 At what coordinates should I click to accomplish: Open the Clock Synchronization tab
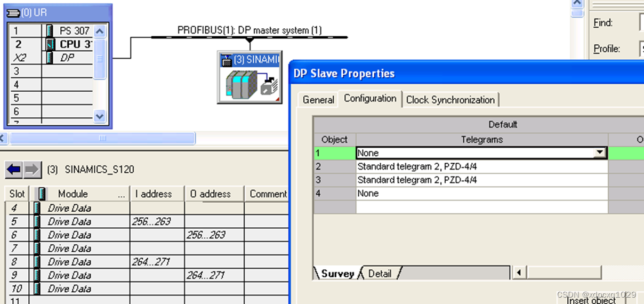coord(450,100)
